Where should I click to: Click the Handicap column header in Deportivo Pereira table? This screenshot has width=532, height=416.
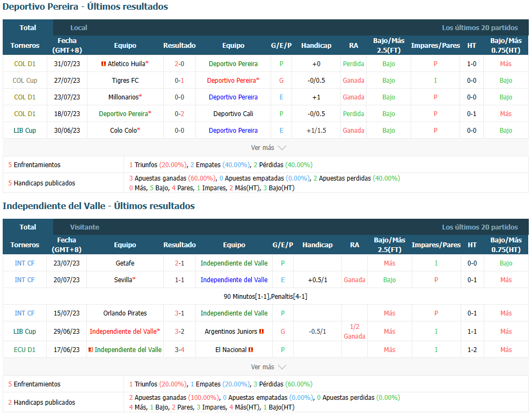316,46
